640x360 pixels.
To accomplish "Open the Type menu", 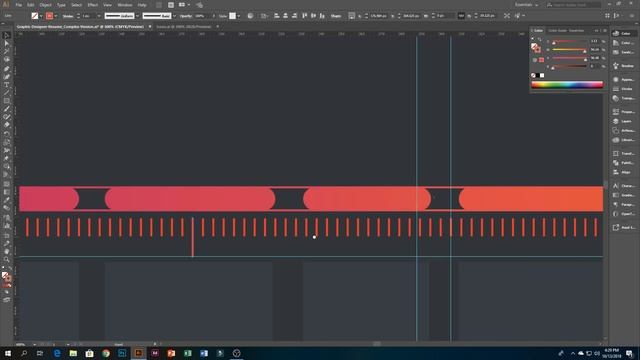I will point(61,5).
